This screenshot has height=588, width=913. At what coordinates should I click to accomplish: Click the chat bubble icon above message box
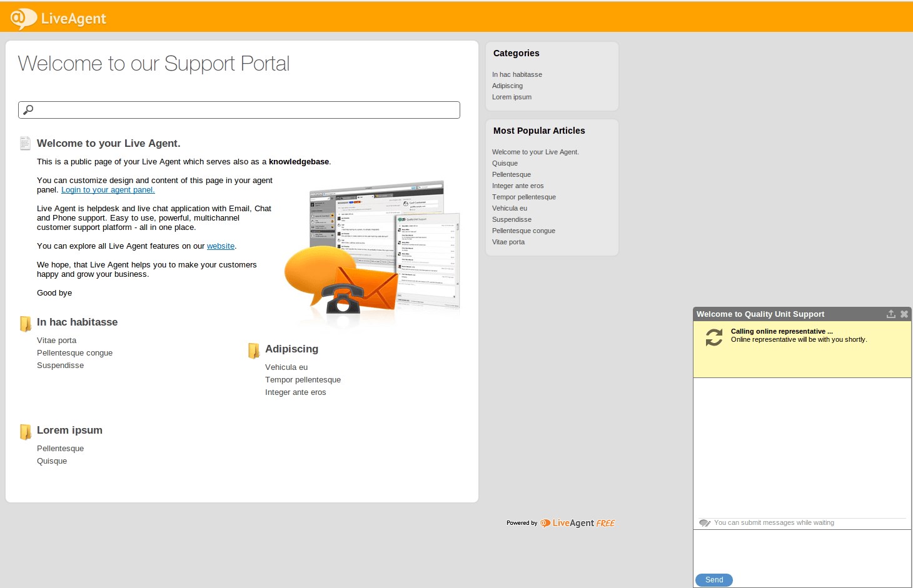pos(705,522)
